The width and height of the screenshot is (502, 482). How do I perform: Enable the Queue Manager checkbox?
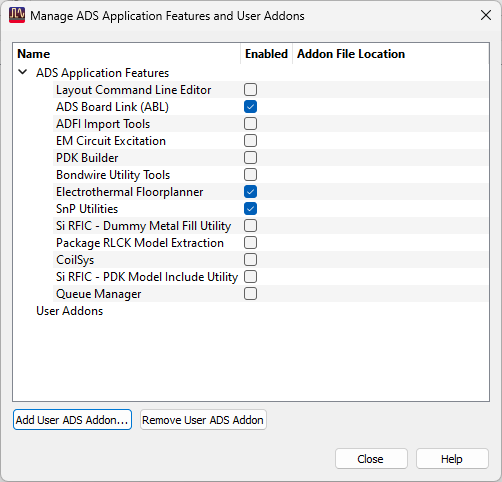click(x=250, y=294)
